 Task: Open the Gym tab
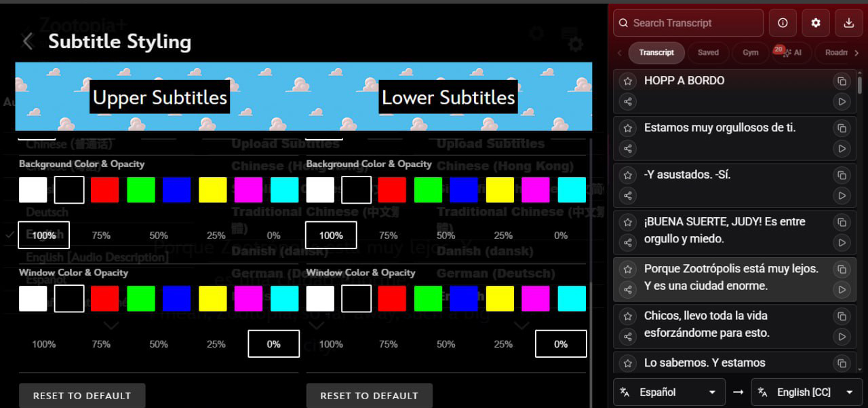pyautogui.click(x=751, y=52)
